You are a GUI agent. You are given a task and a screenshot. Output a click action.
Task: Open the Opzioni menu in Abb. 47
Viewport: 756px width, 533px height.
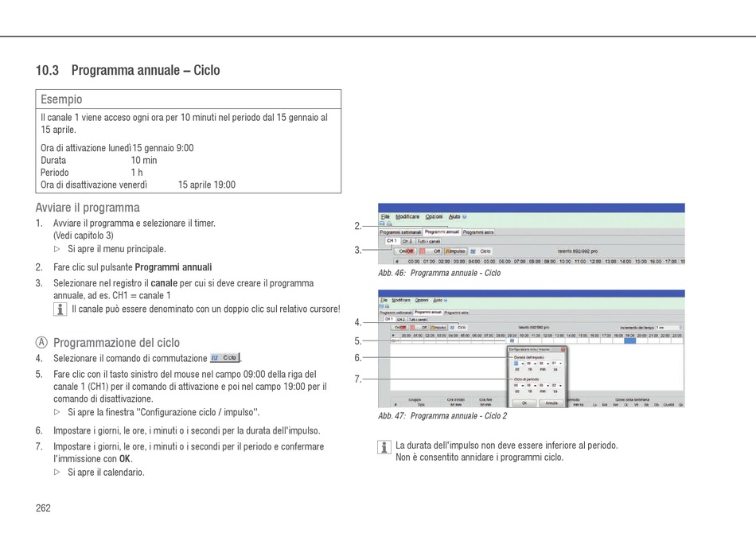pos(422,300)
